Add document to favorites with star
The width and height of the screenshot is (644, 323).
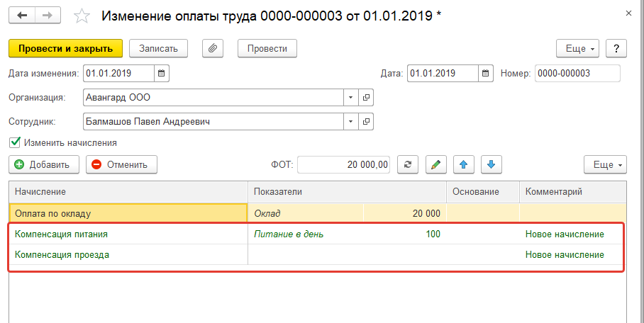(x=82, y=15)
